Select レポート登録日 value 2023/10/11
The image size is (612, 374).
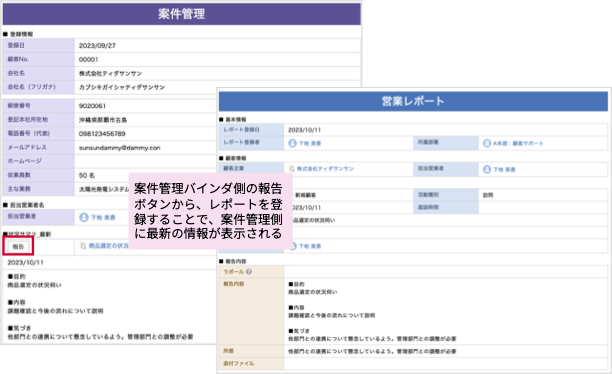point(304,130)
